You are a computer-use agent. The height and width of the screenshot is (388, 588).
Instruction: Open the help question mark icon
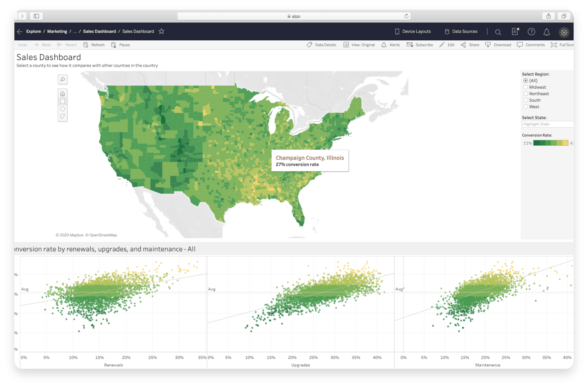point(531,32)
